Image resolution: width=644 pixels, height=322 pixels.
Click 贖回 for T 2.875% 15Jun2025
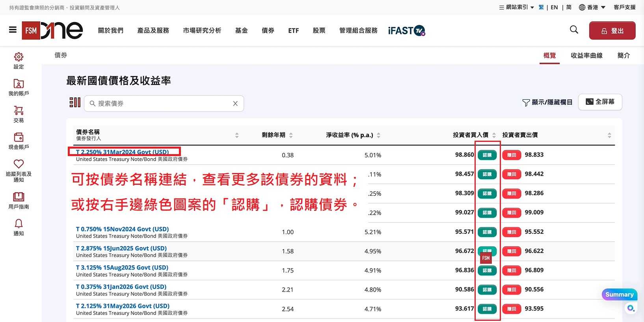[512, 251]
